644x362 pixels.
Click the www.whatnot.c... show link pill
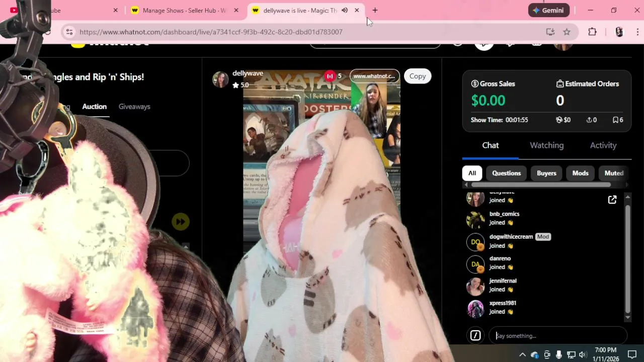(374, 76)
